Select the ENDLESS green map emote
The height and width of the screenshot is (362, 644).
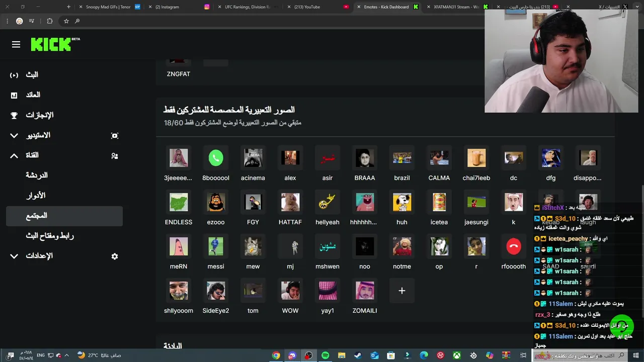point(179,202)
